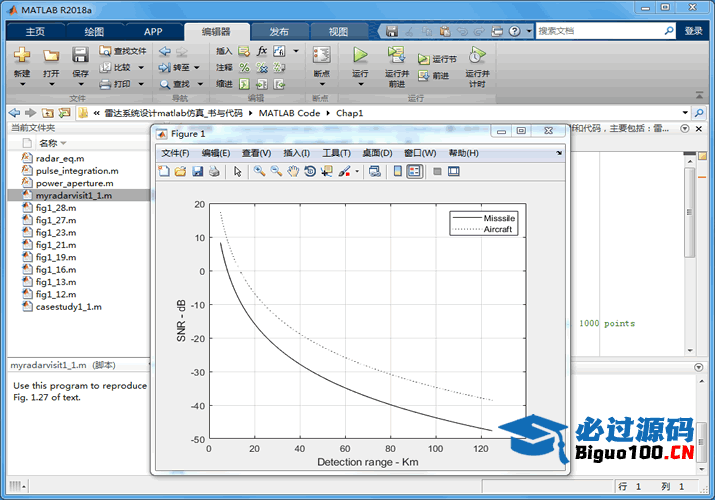Select radar_eq.m in the file list

tap(60, 158)
